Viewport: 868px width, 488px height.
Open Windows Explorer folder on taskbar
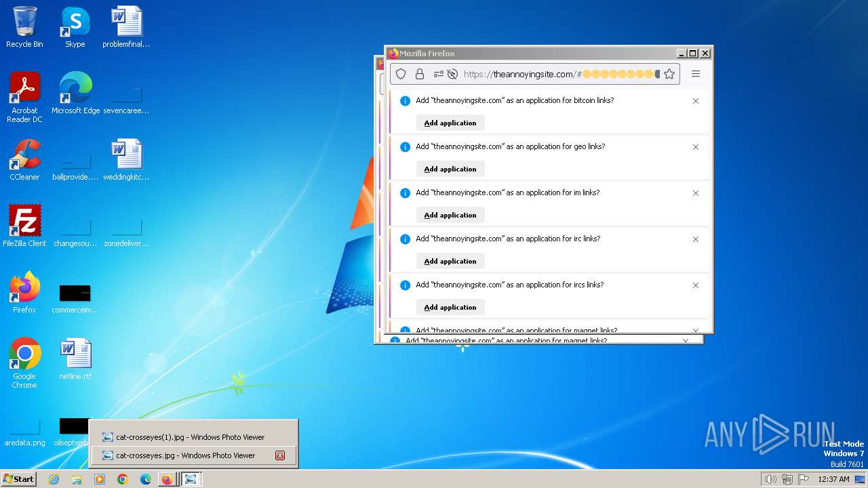pyautogui.click(x=77, y=479)
